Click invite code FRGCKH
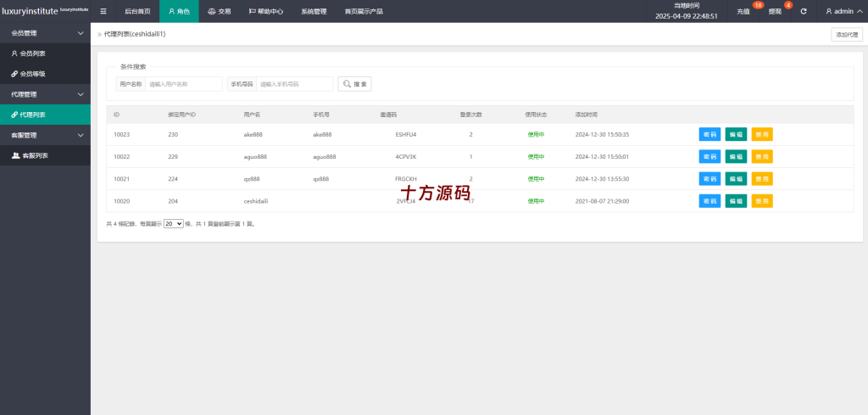The width and height of the screenshot is (868, 415). click(406, 179)
